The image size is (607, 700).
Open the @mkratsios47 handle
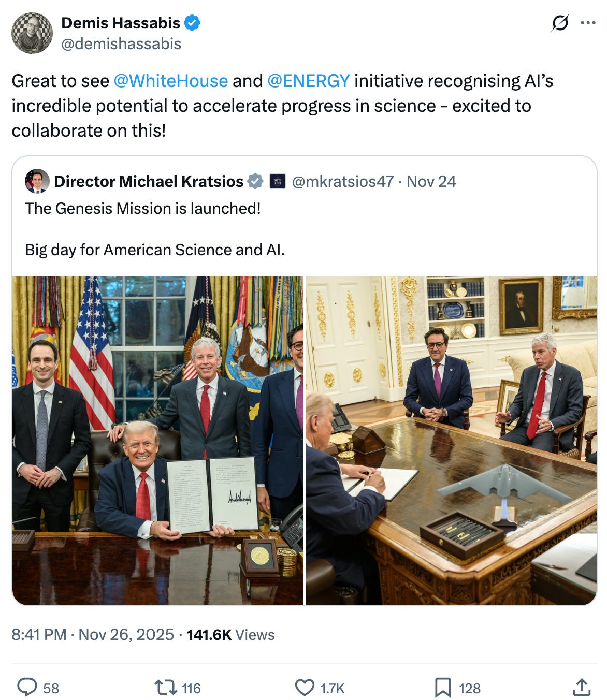click(x=343, y=181)
